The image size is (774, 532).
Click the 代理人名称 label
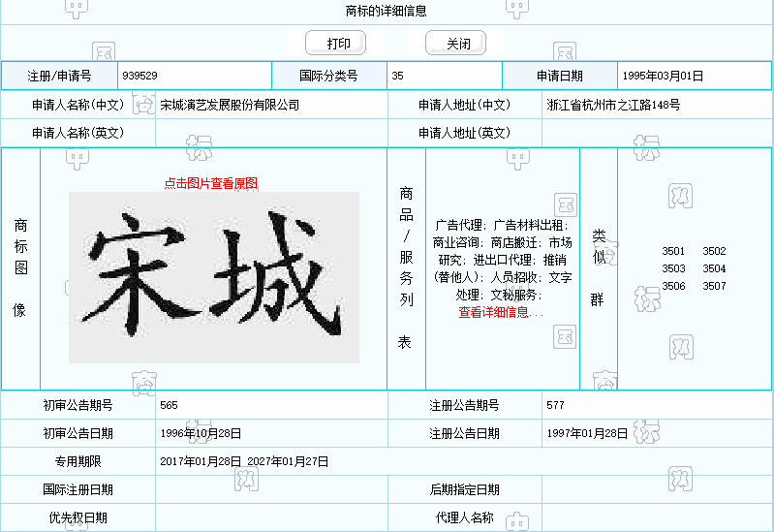click(x=465, y=517)
